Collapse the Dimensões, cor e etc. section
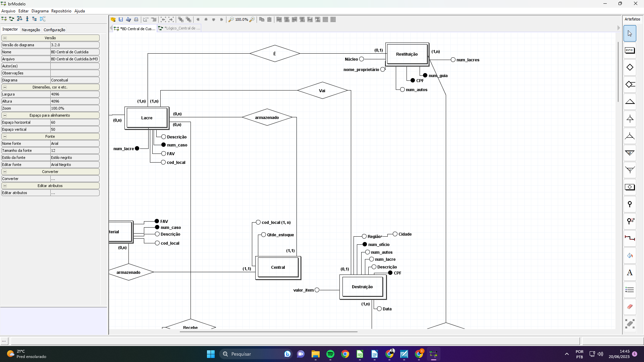Screen dimensions: 644x362 [x=5, y=87]
